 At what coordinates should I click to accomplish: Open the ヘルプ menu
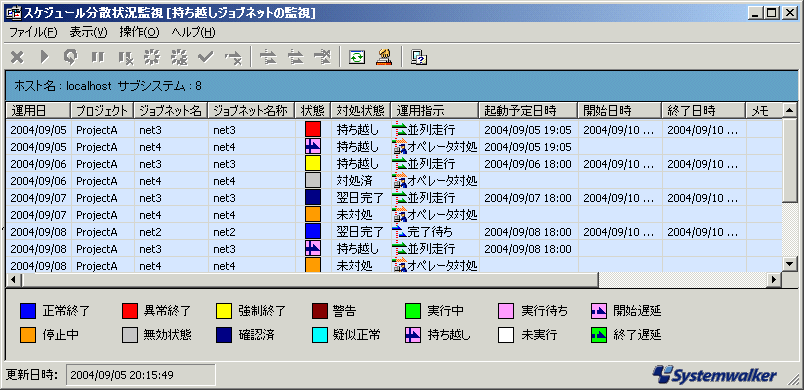tap(193, 33)
